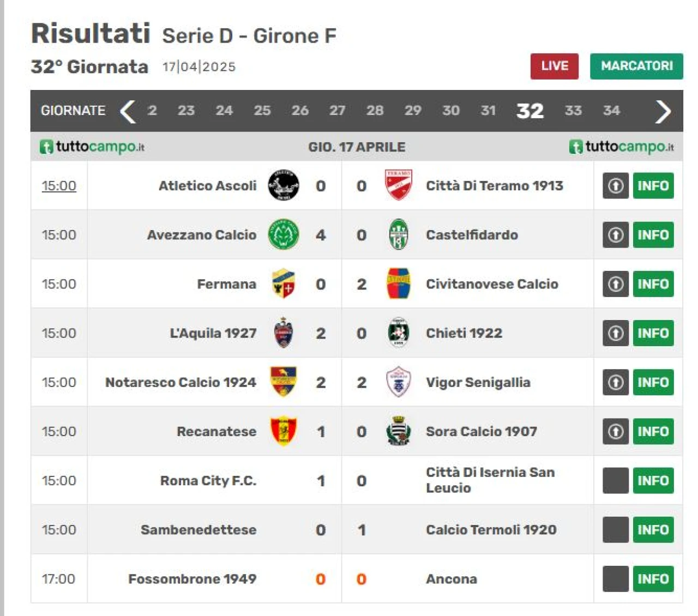Click the Recanatese yellow-red shield
Image resolution: width=698 pixels, height=616 pixels.
[x=284, y=431]
